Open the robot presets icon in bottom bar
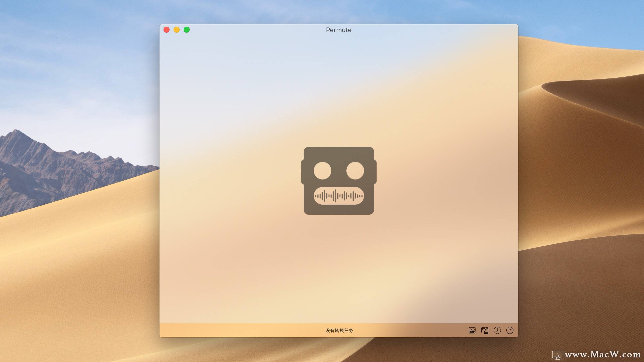 (472, 330)
